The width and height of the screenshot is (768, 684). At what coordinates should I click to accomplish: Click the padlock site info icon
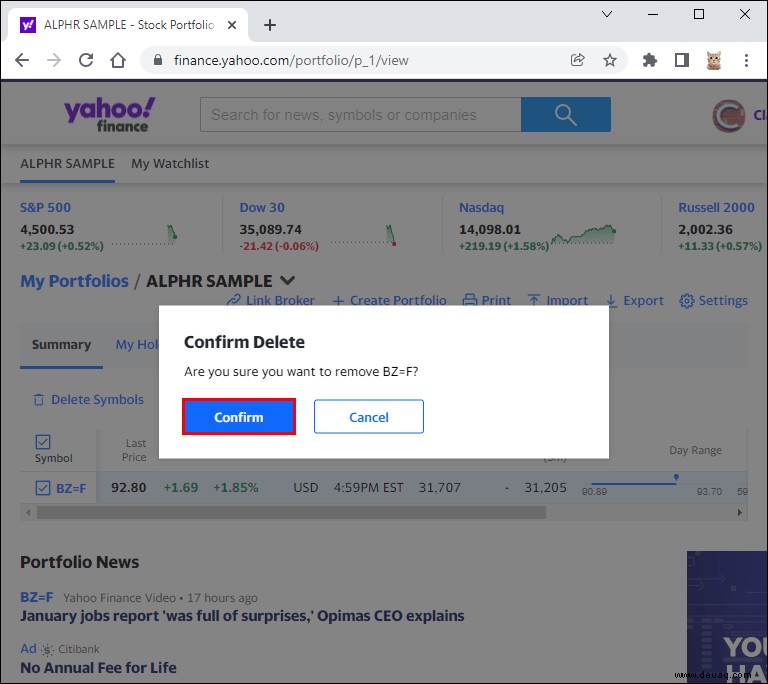(158, 60)
